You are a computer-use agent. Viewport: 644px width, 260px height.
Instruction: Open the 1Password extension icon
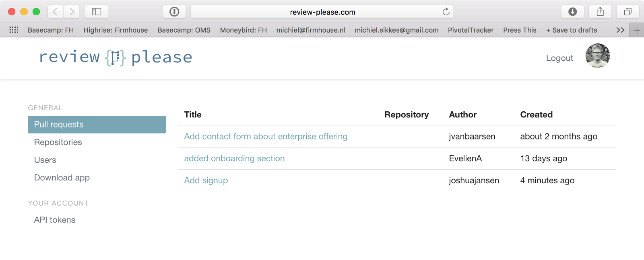[174, 12]
